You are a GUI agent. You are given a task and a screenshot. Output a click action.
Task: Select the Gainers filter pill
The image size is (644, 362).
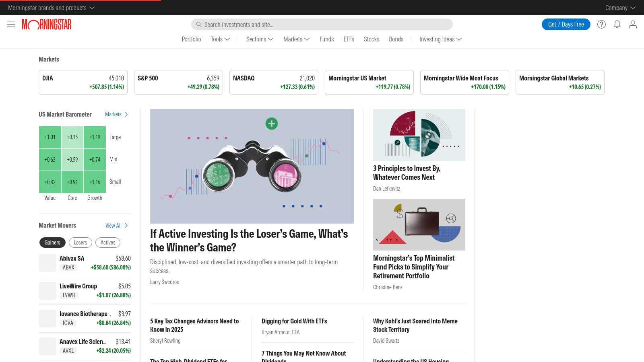point(52,243)
